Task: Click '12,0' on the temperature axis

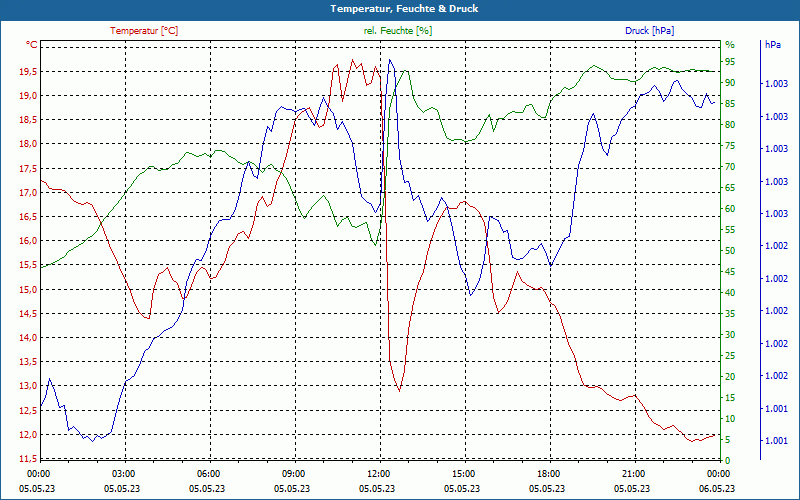Action: (28, 435)
